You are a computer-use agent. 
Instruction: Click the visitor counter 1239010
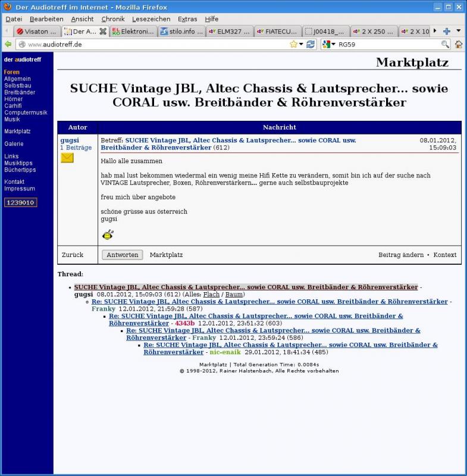coord(21,202)
